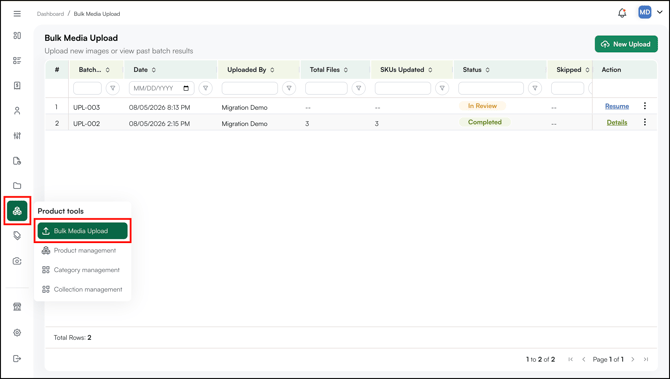Image resolution: width=670 pixels, height=379 pixels.
Task: Sort by Uploaded By column
Action: click(x=272, y=70)
